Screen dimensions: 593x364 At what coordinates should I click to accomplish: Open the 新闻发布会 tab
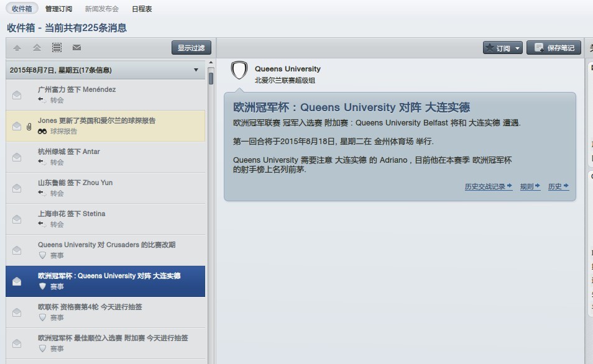coord(102,9)
